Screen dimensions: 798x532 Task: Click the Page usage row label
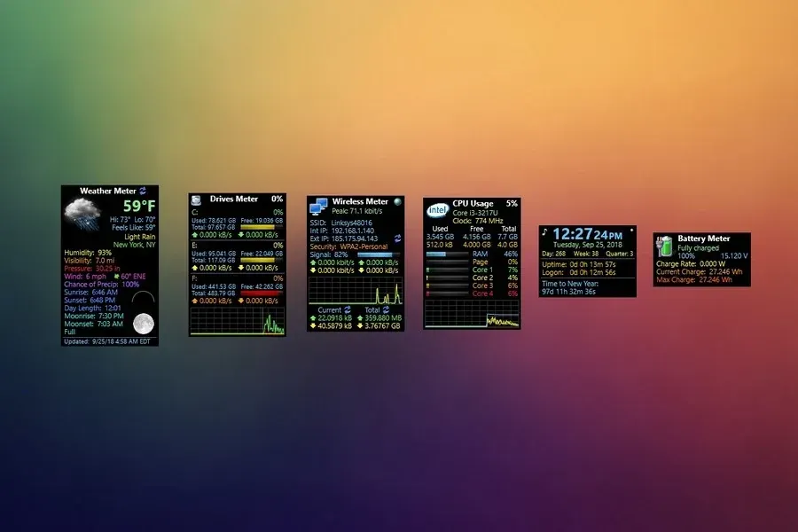[480, 262]
